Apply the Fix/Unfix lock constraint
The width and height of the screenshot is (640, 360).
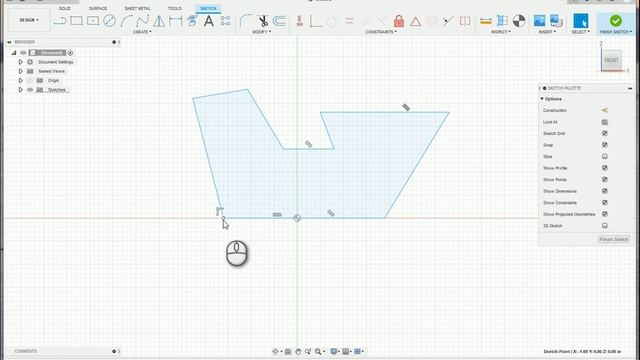[x=399, y=21]
